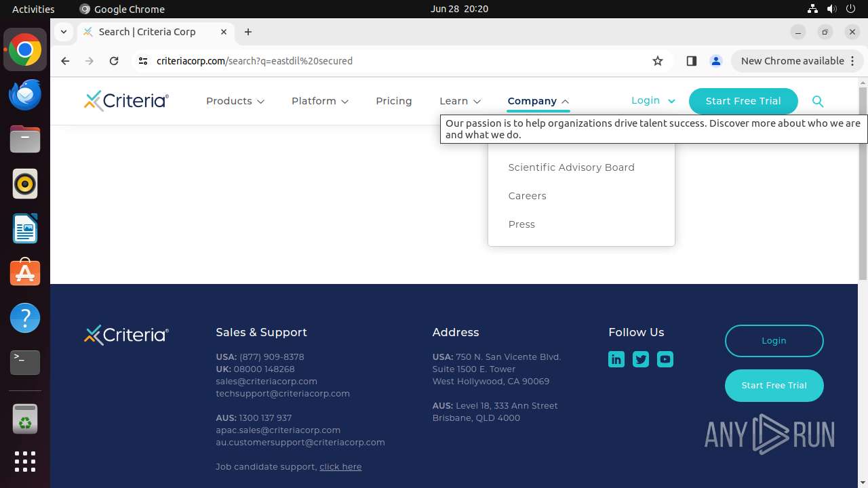Open Criteria YouTube channel icon

pos(665,359)
